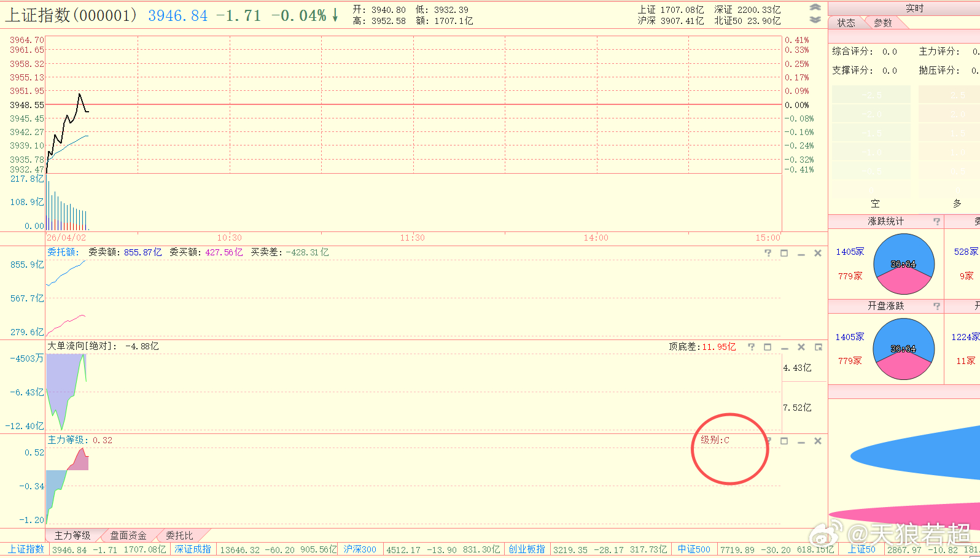Click the 深证 2200.33亿 turnover
This screenshot has width=980, height=558.
(x=747, y=10)
